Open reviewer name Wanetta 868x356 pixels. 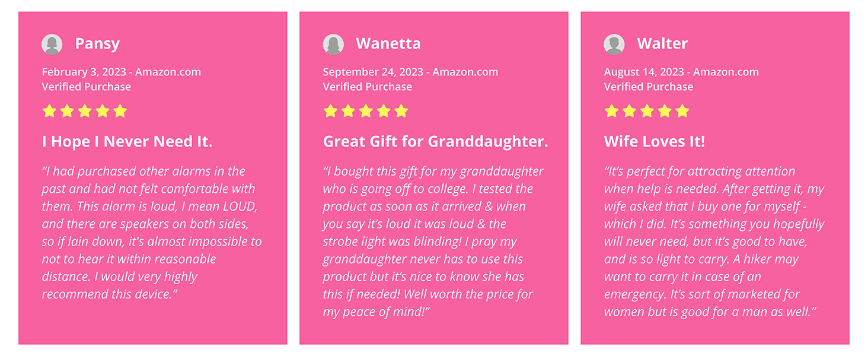[x=388, y=44]
